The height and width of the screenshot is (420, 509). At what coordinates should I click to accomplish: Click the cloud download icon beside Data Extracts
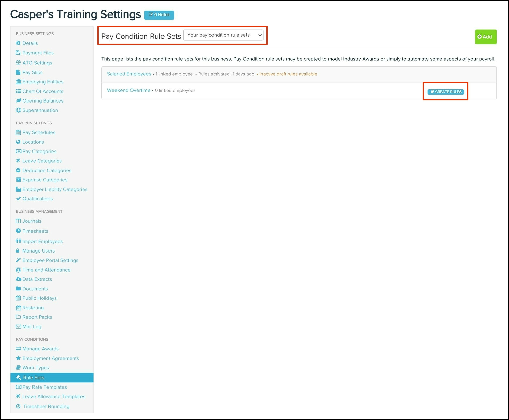pyautogui.click(x=18, y=279)
